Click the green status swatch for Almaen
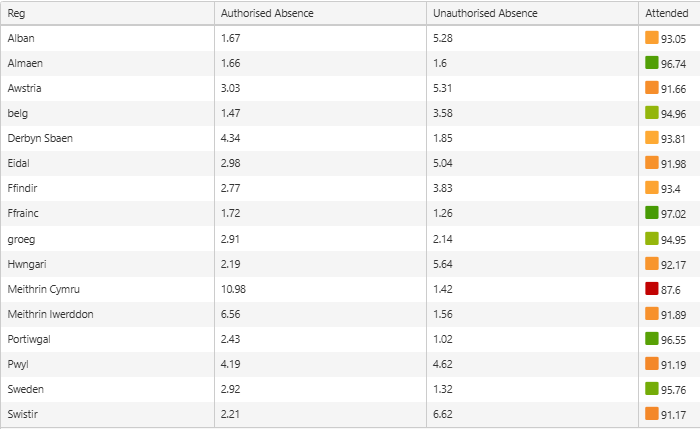The height and width of the screenshot is (429, 700). pos(652,62)
